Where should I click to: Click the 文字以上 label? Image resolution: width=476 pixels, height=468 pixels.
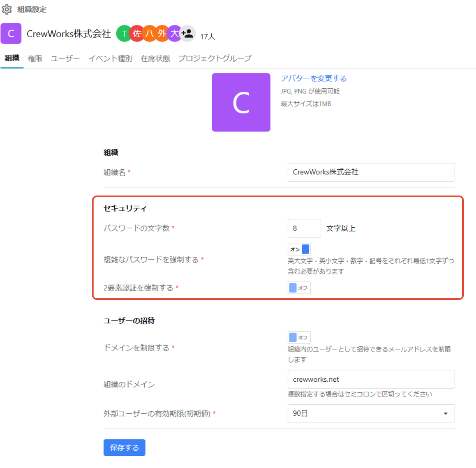(x=341, y=229)
